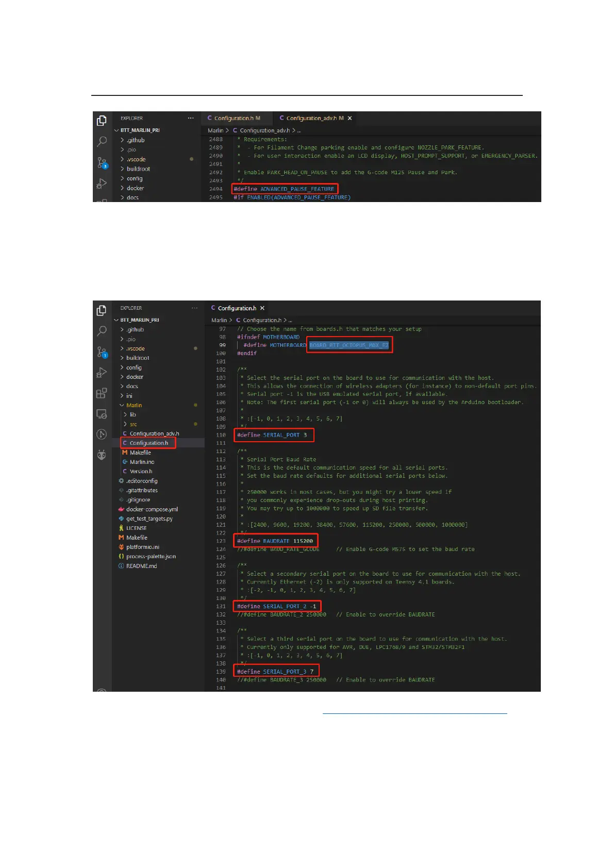Expand .vscode folder in Configuration_adv.h screenshot
Viewport: 614px width, 868px height.
pyautogui.click(x=122, y=159)
